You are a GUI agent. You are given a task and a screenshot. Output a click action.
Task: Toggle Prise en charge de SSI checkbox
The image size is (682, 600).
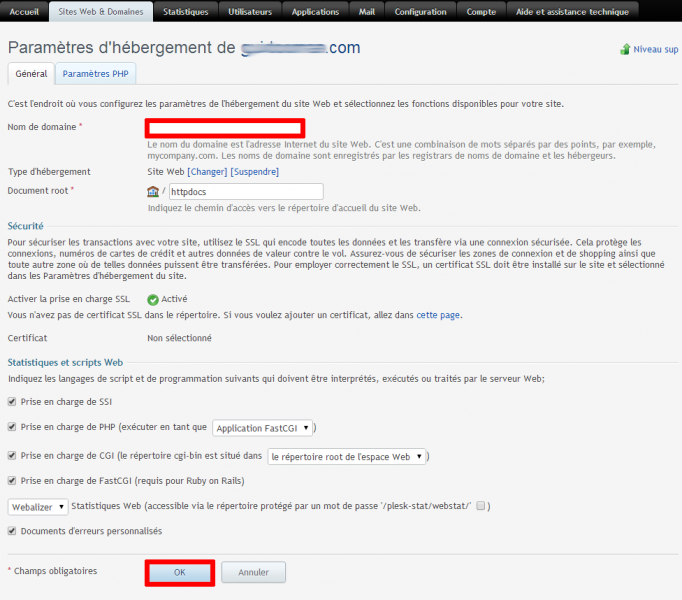click(12, 401)
